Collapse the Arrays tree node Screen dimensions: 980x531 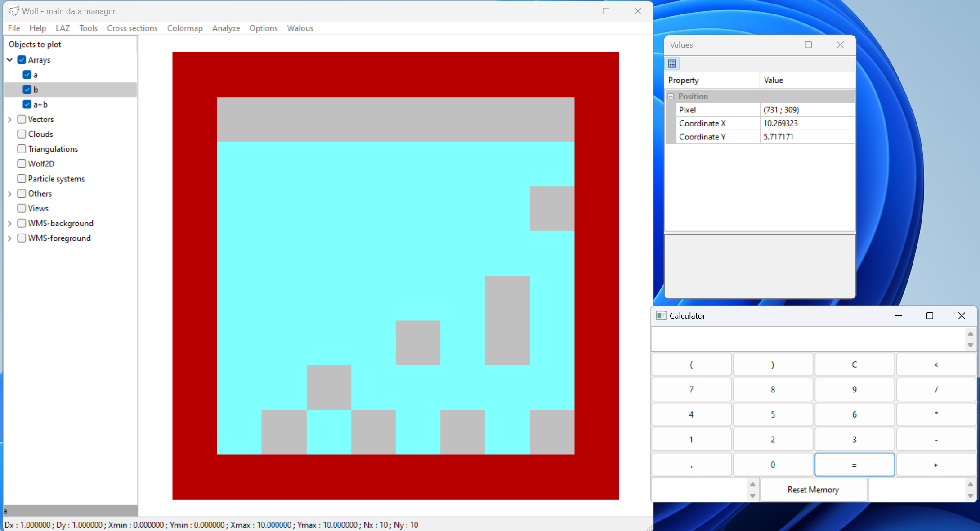click(10, 60)
